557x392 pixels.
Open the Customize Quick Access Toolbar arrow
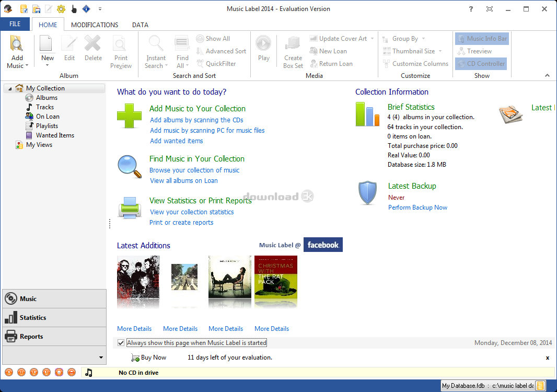(x=100, y=9)
